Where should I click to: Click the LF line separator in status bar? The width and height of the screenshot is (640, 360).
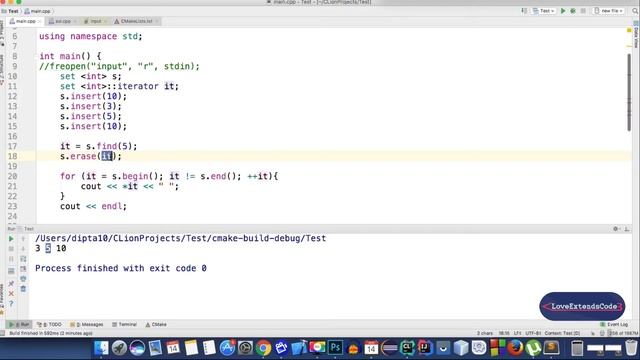[517, 333]
